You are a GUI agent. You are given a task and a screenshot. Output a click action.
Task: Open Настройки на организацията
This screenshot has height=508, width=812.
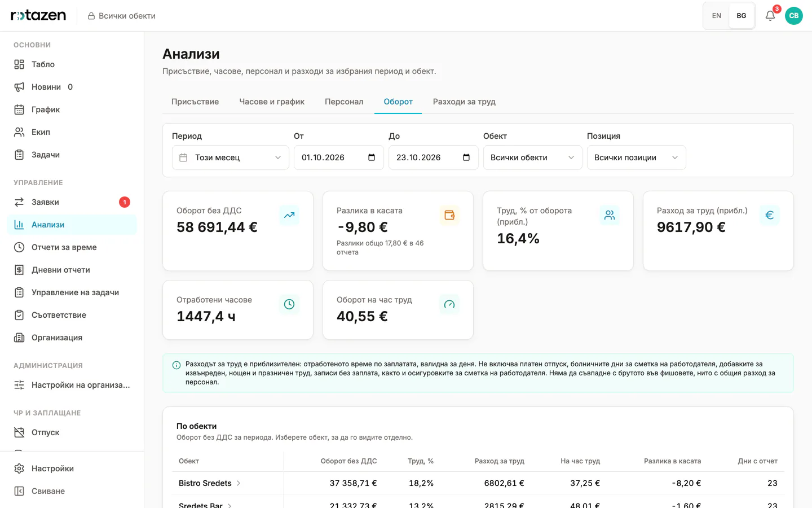[72, 385]
